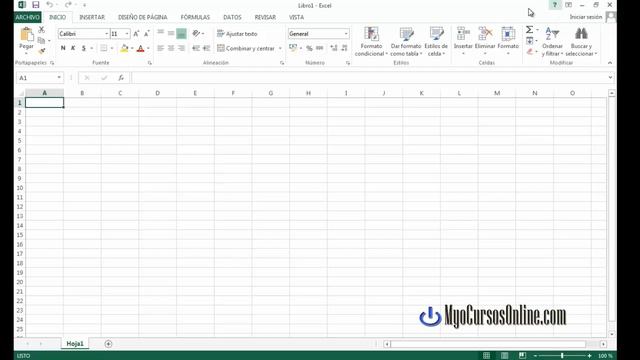Click the zoom slider handle
Screen dimensions: 640x360
[x=562, y=356]
